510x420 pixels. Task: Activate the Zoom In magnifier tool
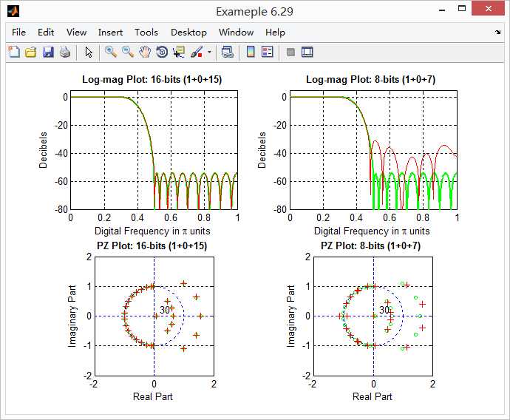[111, 52]
